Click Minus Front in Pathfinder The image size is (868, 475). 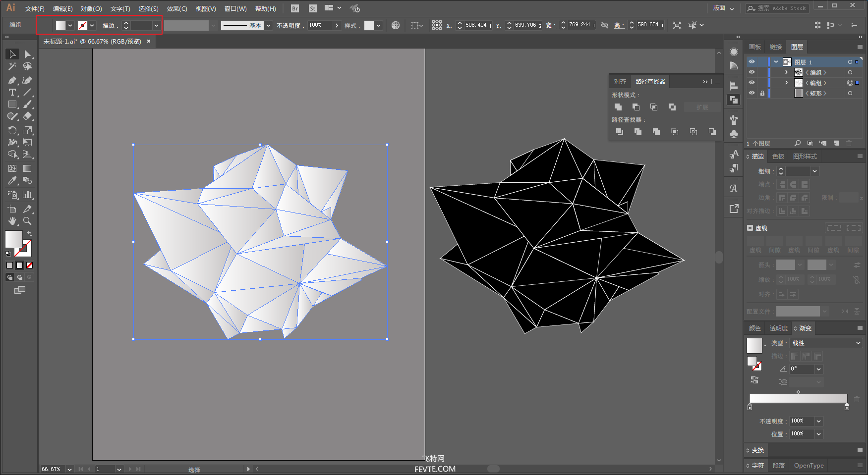click(x=636, y=107)
